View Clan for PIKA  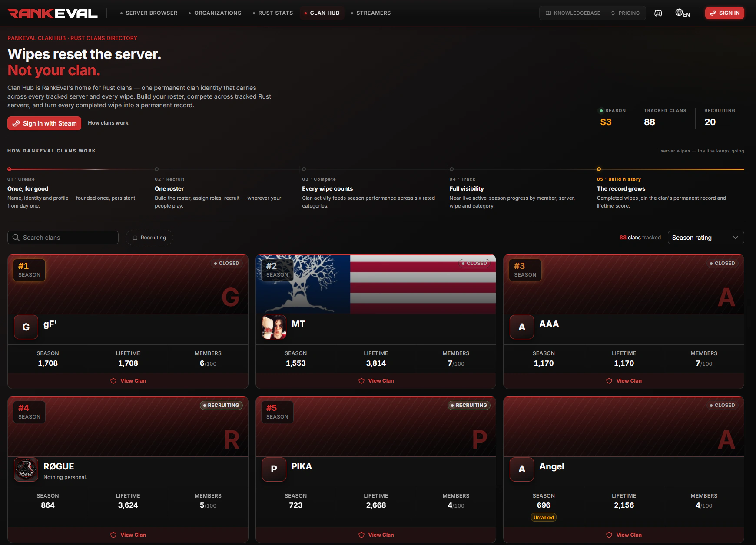click(376, 535)
